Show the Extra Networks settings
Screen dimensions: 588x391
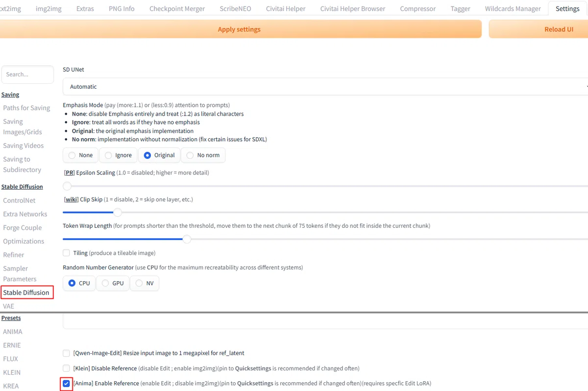point(25,214)
